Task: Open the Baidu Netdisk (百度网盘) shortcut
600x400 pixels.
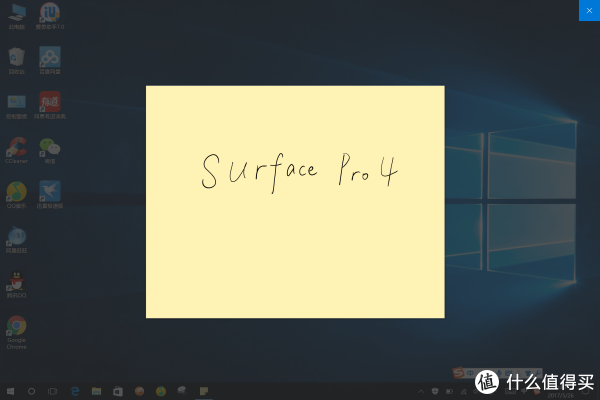Action: 50,61
